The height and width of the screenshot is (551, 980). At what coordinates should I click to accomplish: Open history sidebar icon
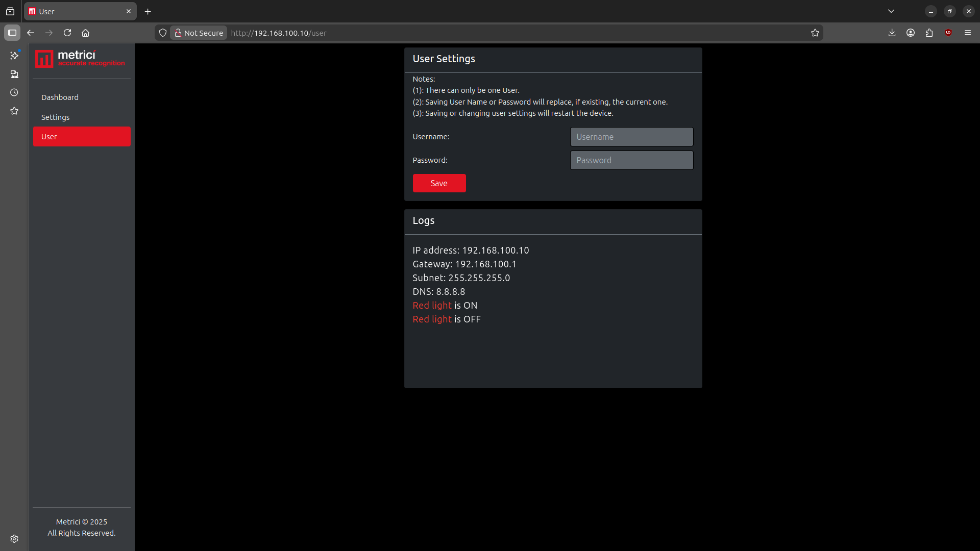click(14, 92)
